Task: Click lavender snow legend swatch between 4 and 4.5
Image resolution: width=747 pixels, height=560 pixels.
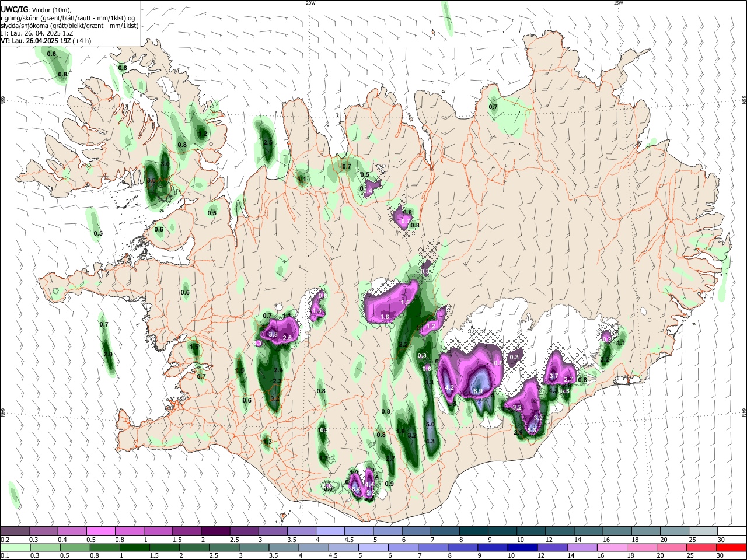Action: 329,531
